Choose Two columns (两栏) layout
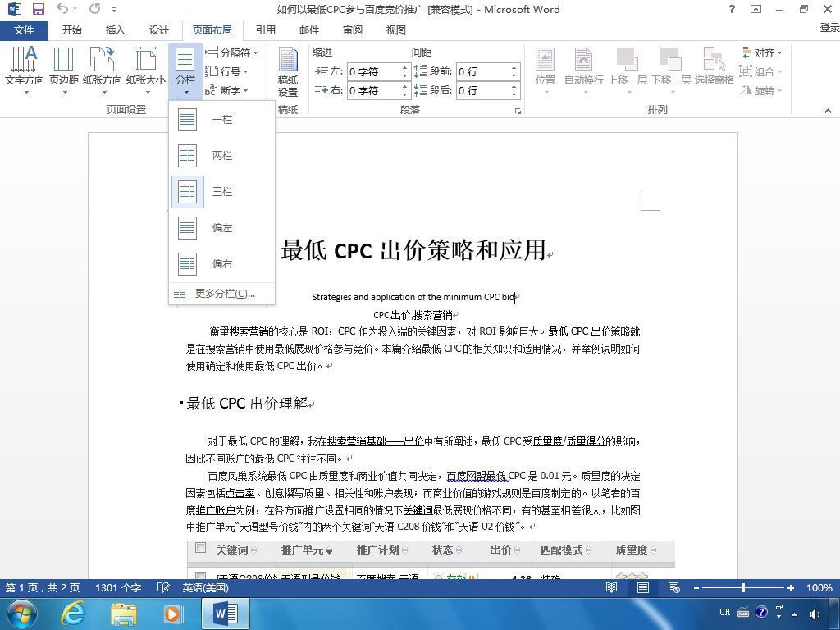840x630 pixels. (221, 155)
